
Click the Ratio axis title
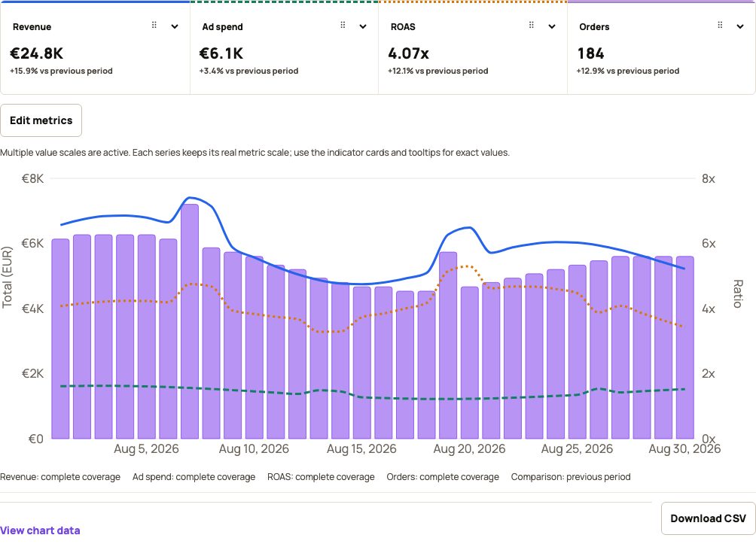tap(738, 293)
